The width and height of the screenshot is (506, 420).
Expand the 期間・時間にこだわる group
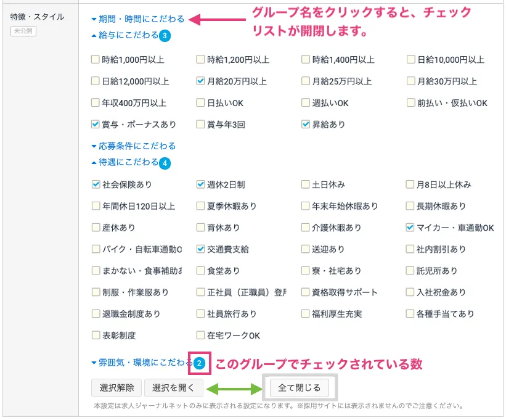[x=137, y=19]
